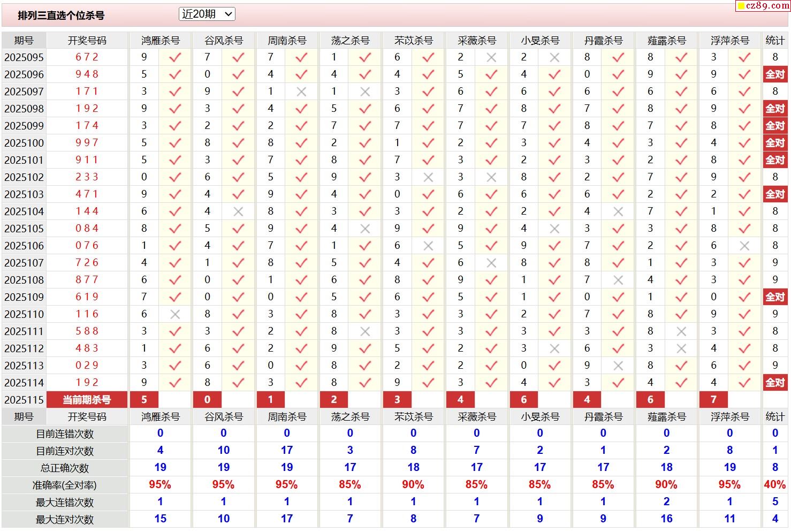Click the cross mark for 小旻杀号 in row 2025112
The height and width of the screenshot is (532, 791).
(554, 348)
